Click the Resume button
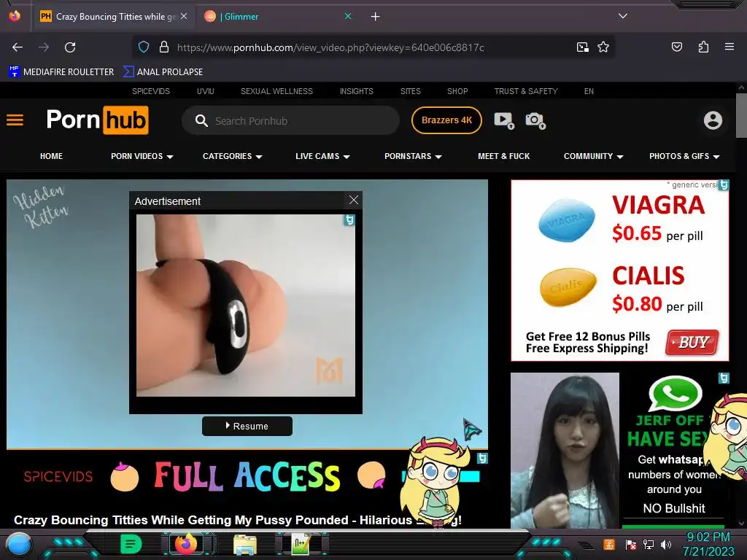Screen dimensions: 747x560 tap(247, 426)
